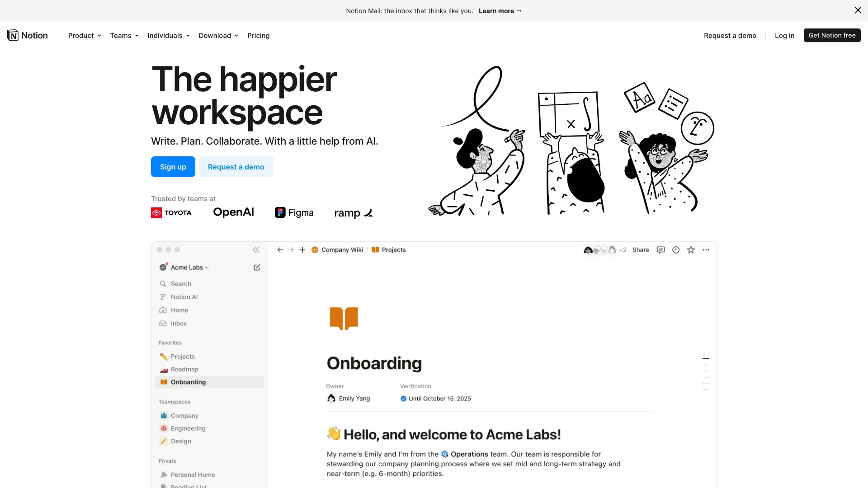Click the back arrow in page toolbar

click(x=280, y=250)
